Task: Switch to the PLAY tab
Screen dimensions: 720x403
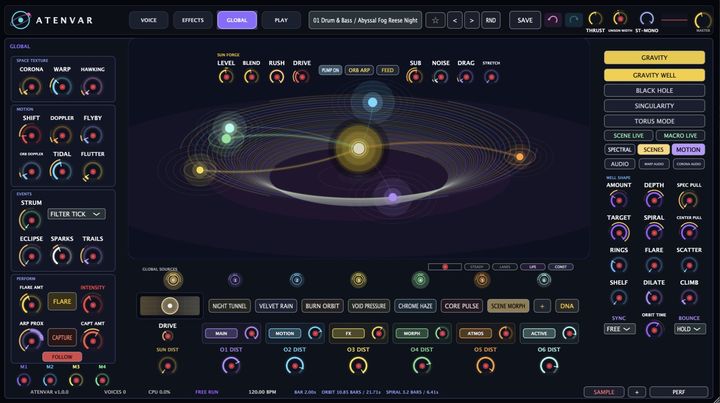Action: tap(281, 20)
